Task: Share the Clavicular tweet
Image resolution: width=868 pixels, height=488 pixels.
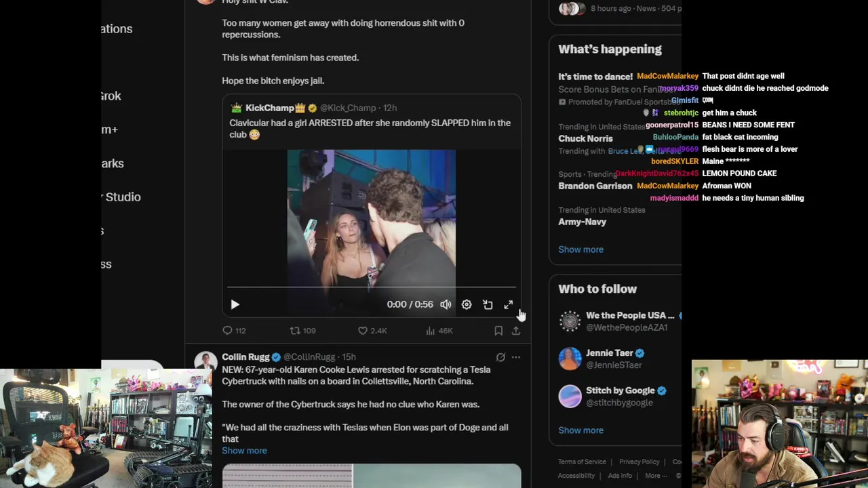Action: pos(516,331)
